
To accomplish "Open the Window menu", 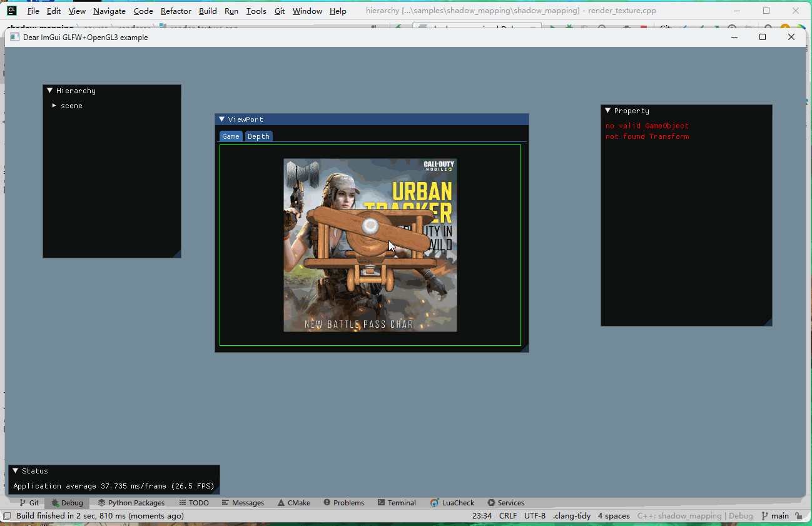I will (x=307, y=11).
